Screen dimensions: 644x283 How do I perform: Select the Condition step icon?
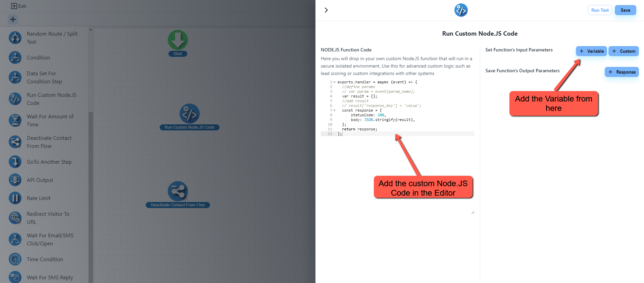pos(15,58)
